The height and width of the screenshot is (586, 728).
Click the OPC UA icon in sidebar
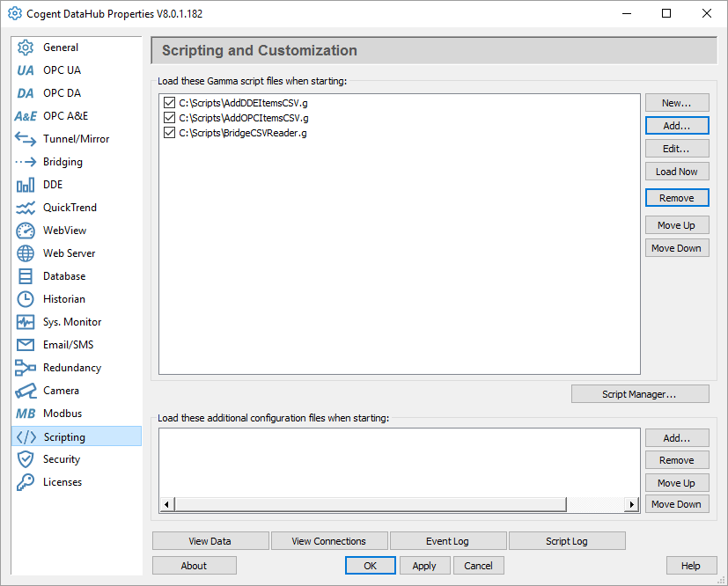point(26,70)
